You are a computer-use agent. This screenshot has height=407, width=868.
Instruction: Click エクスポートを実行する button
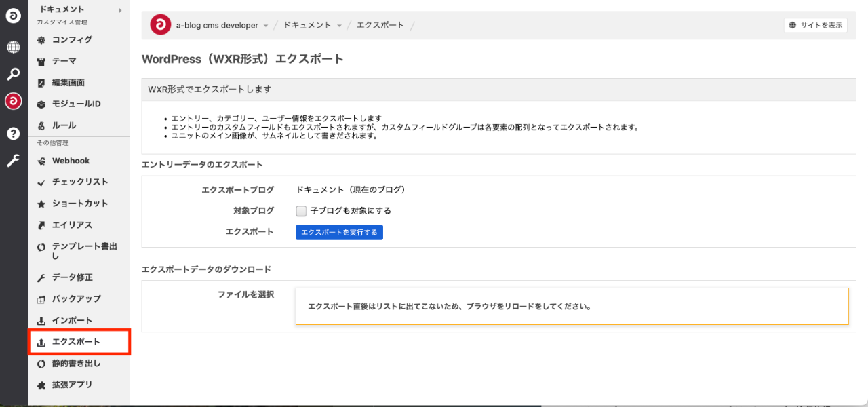pos(339,232)
